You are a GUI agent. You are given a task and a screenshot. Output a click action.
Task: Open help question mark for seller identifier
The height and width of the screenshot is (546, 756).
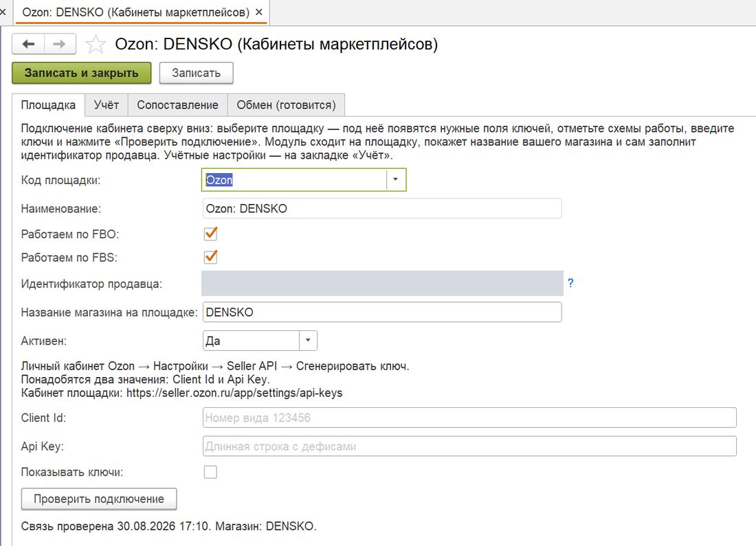[570, 283]
